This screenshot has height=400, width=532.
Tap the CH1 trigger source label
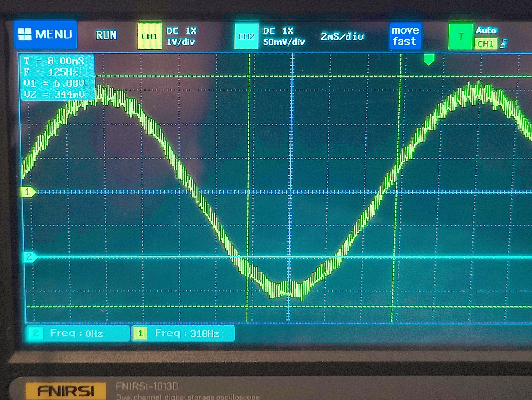coord(485,44)
